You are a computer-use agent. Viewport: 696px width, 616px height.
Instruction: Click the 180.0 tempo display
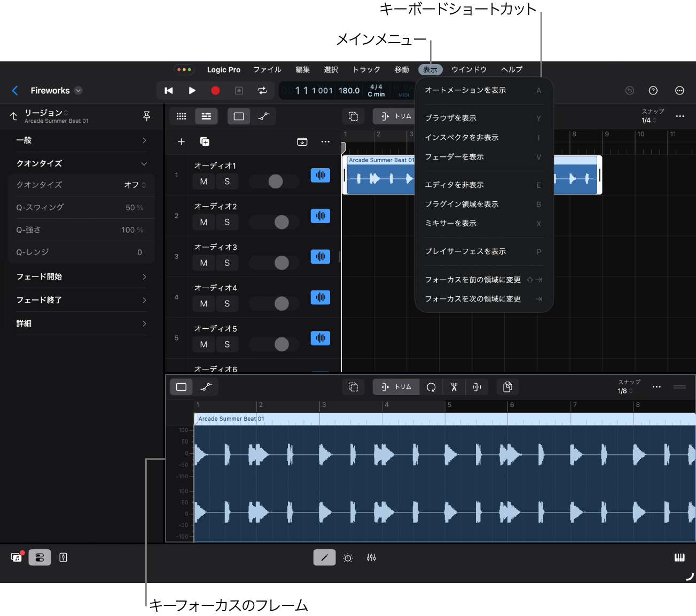(x=349, y=91)
